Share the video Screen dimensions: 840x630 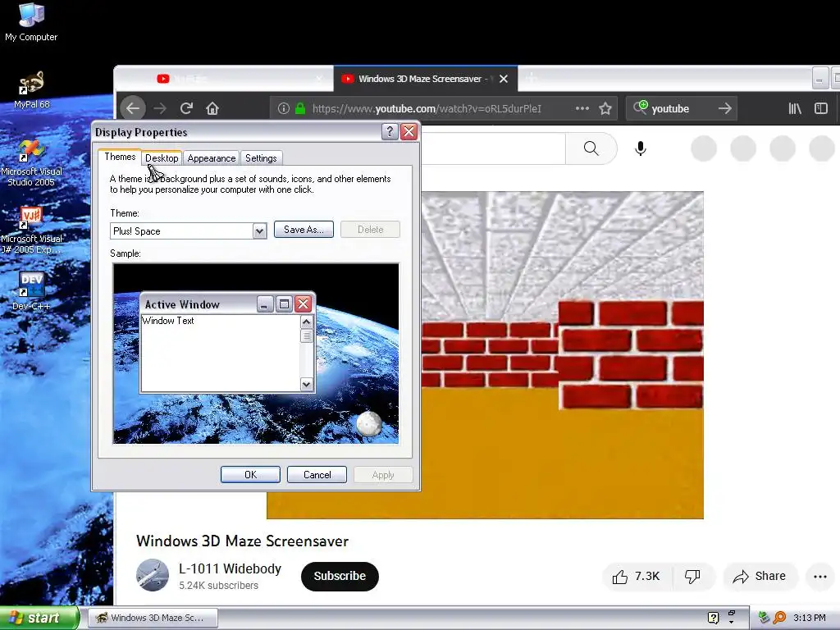(x=760, y=577)
